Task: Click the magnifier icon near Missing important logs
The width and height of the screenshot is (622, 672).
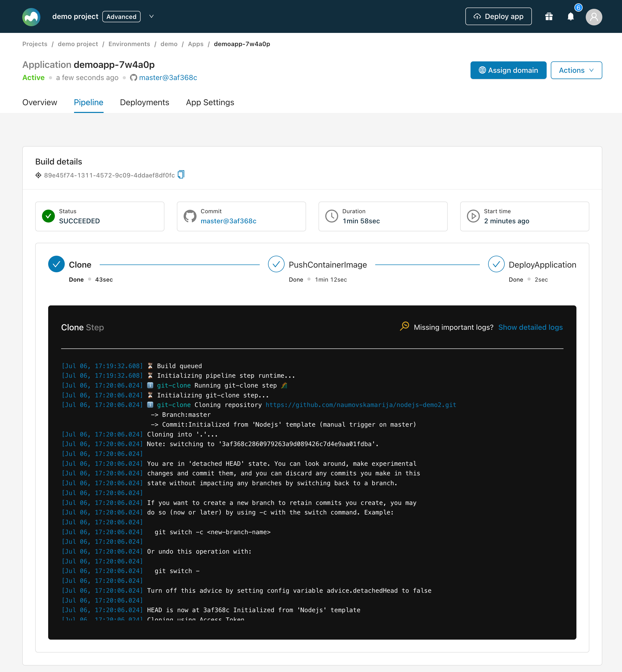Action: pos(404,326)
